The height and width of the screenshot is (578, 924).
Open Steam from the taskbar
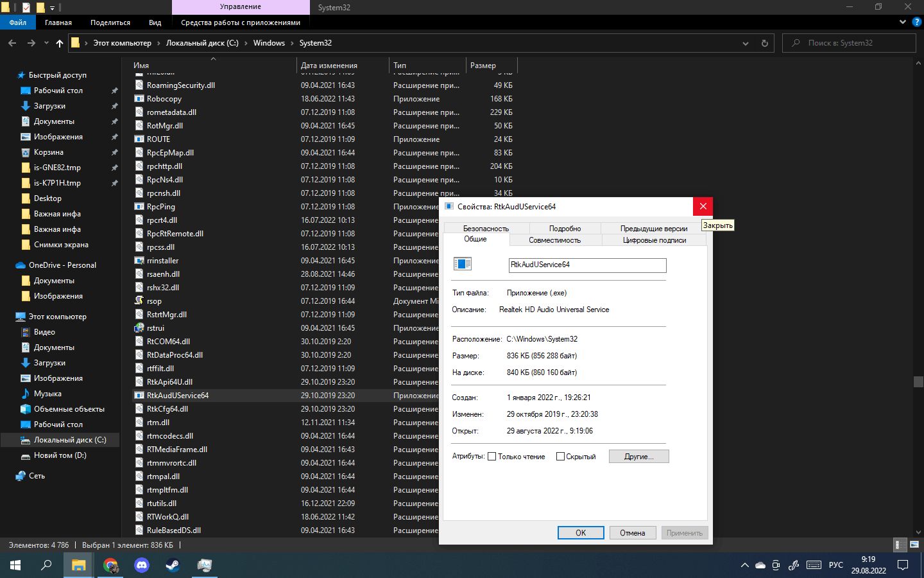173,565
